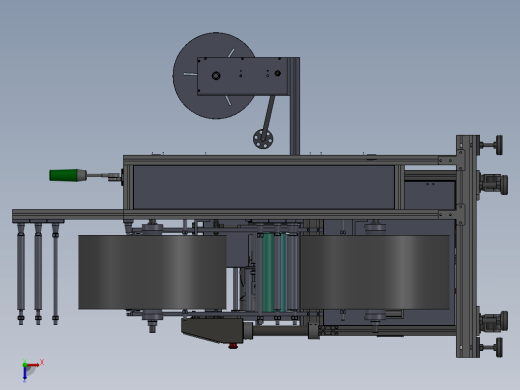Screen dimensions: 520x390
Task: Click the red button under the motor housing
Action: [233, 346]
